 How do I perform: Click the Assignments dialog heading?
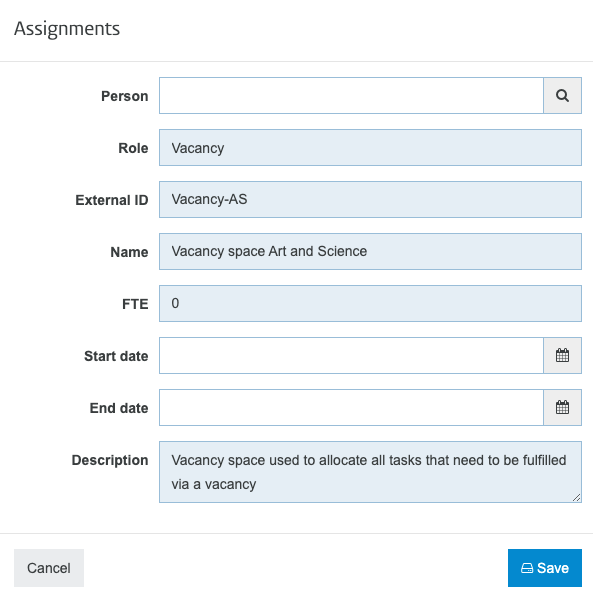pos(67,29)
